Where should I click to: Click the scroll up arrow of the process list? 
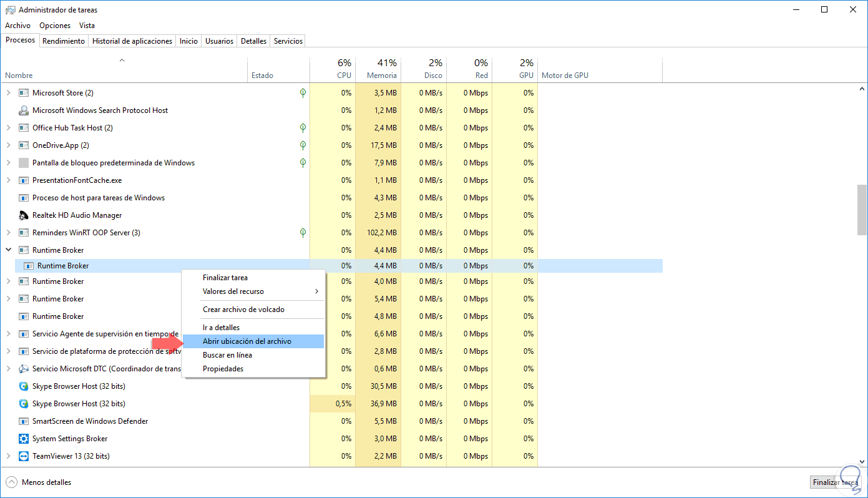pos(862,89)
